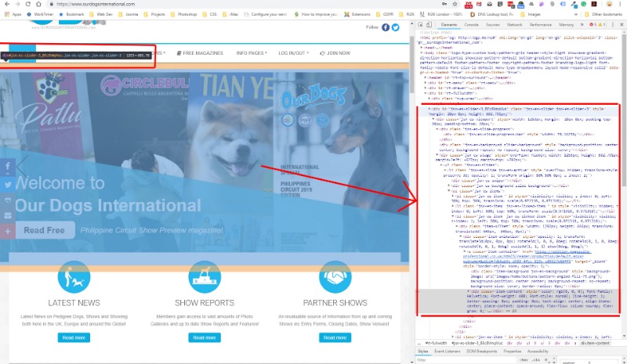The width and height of the screenshot is (627, 364).
Task: Open the Accessibility pane tab
Action: pyautogui.click(x=538, y=351)
